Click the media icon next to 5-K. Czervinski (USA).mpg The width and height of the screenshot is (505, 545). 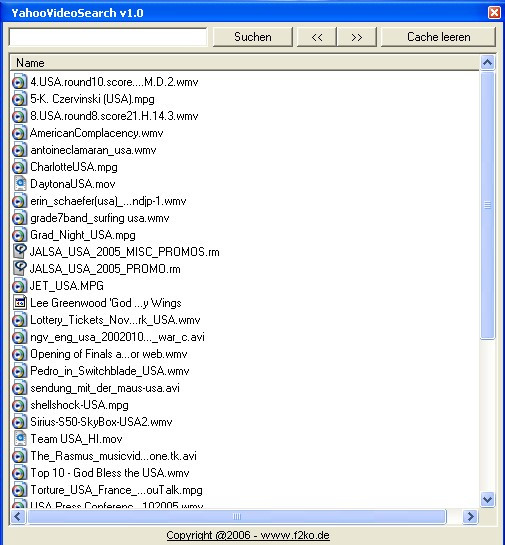click(19, 99)
